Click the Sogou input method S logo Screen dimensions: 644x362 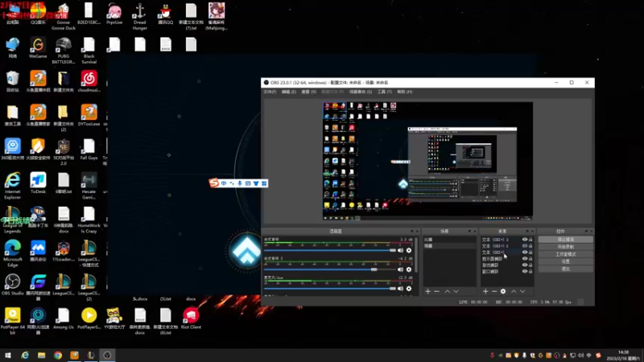[x=214, y=183]
